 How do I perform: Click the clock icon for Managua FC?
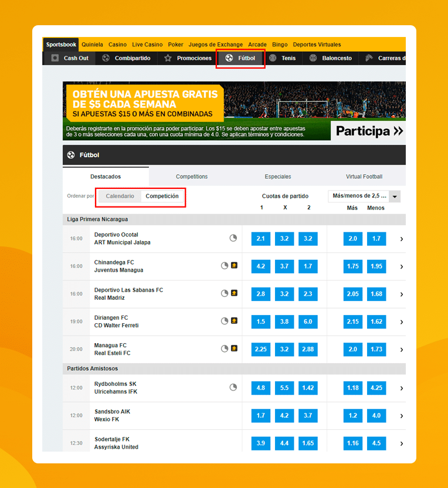pos(225,349)
